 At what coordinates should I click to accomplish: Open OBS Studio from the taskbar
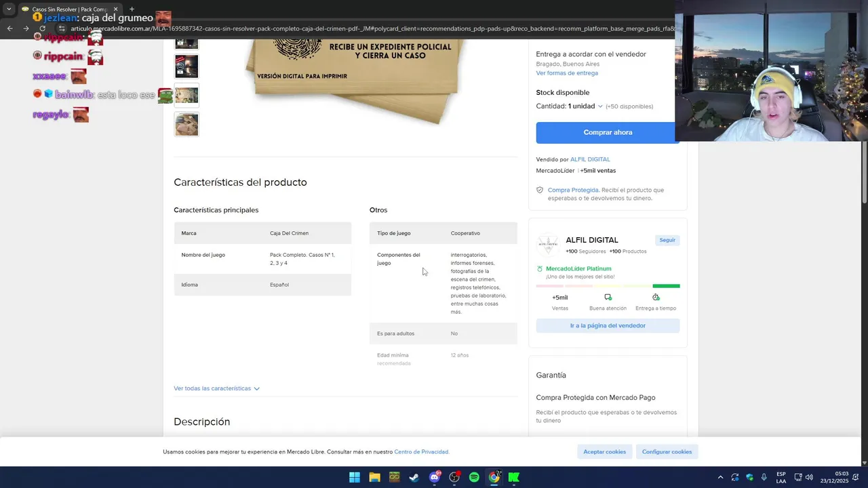click(454, 477)
